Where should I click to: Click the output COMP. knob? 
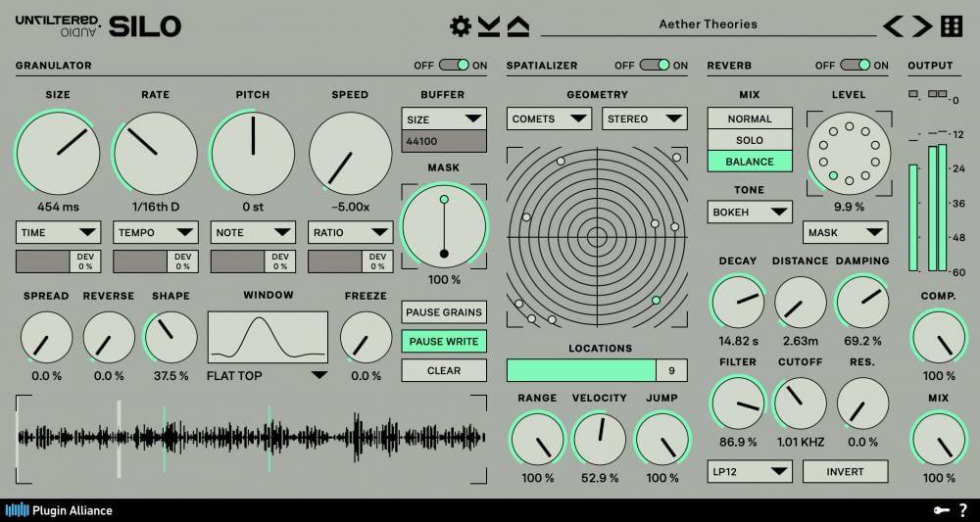tap(938, 337)
